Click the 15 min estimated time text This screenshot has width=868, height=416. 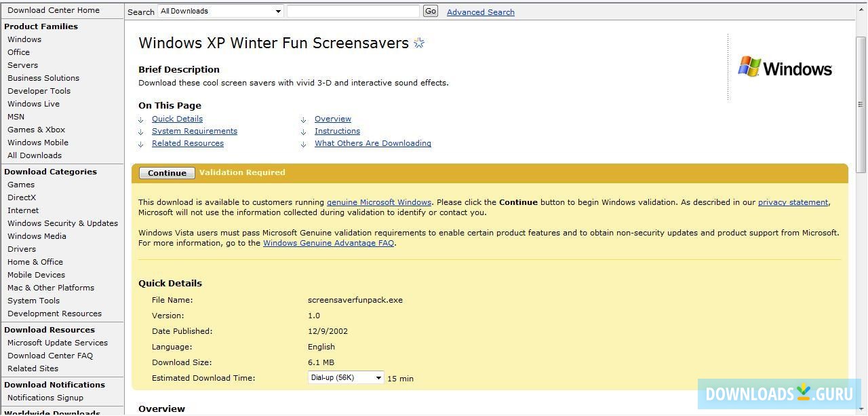pyautogui.click(x=400, y=379)
